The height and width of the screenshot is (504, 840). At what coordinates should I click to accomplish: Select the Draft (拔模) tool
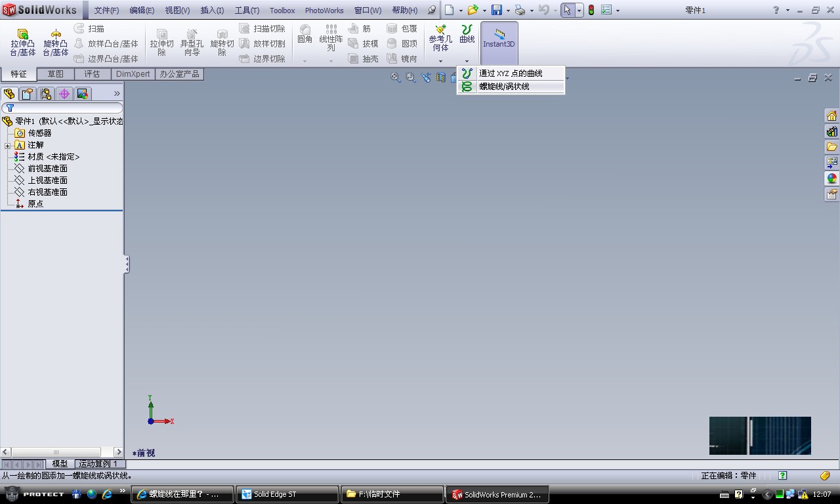[x=364, y=43]
